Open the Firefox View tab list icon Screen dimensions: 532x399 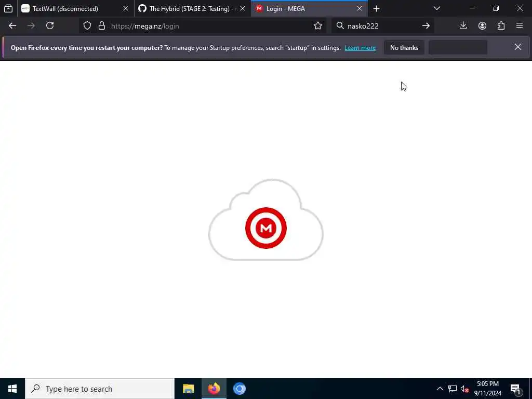(x=8, y=8)
